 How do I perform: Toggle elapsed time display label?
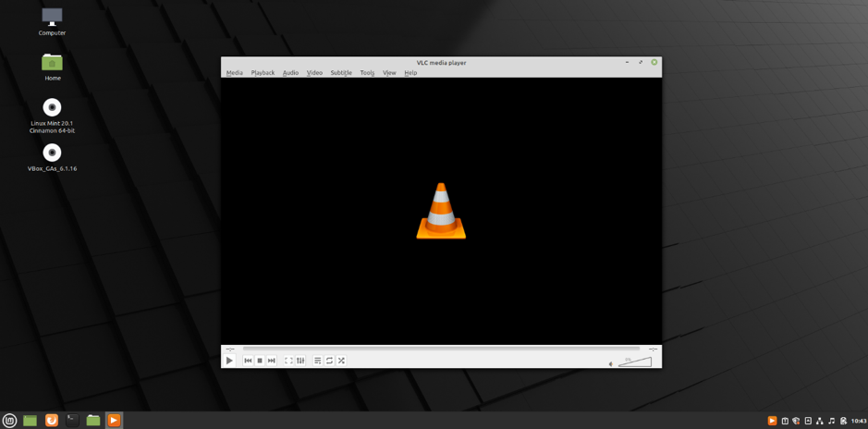tap(230, 349)
